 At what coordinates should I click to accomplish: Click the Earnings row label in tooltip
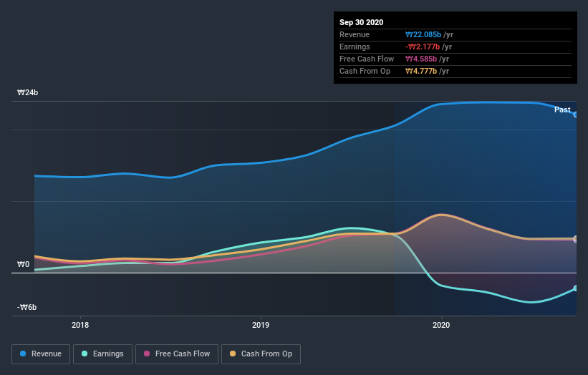355,47
